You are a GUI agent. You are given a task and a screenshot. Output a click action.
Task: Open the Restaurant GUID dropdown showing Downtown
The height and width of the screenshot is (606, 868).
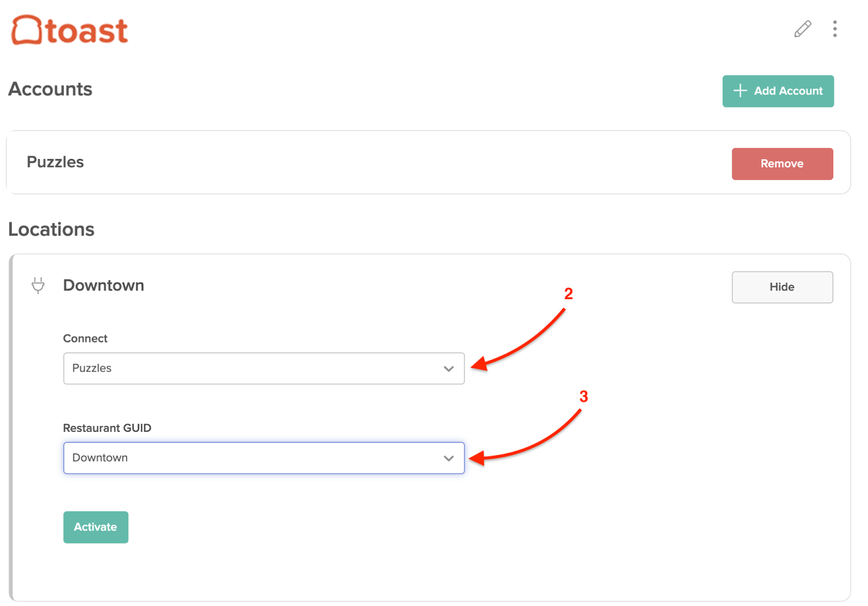click(264, 458)
